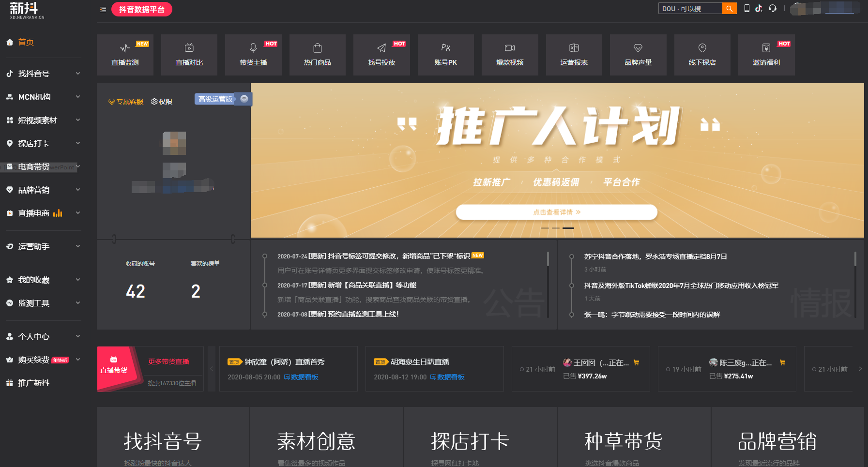Open 数据看板 for 钟欣潼 live stream
The image size is (868, 467).
(x=301, y=377)
